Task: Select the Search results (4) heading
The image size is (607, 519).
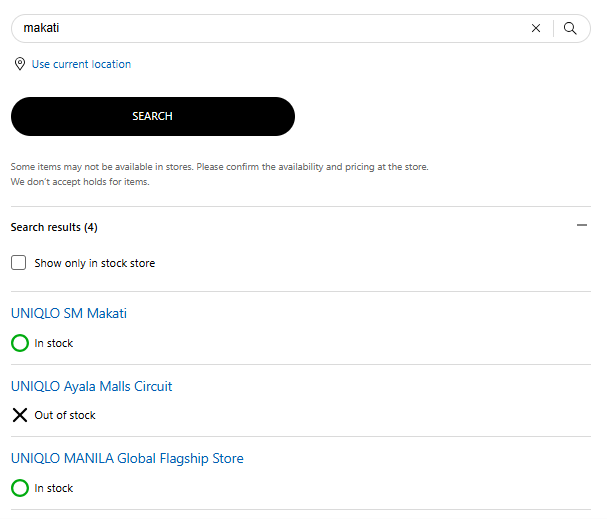Action: point(54,227)
